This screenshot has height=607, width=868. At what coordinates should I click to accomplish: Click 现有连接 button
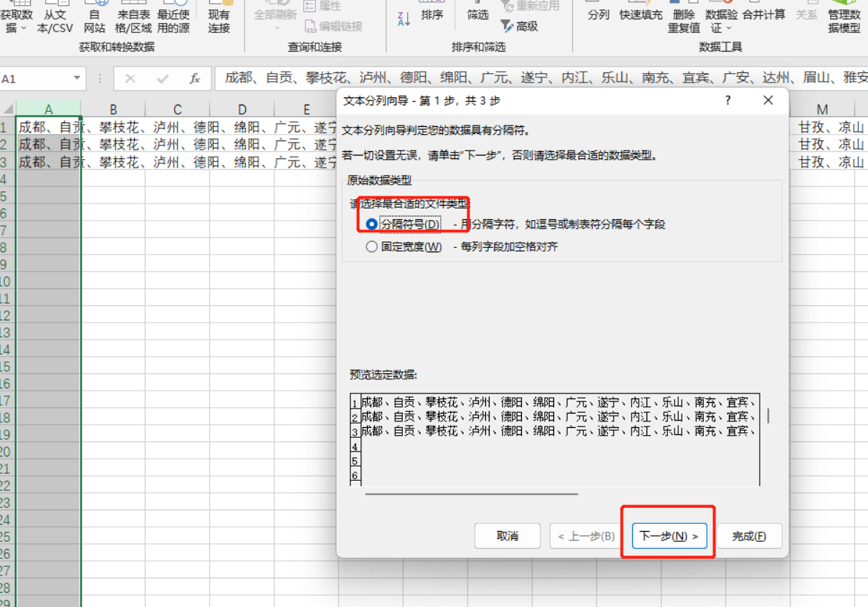click(x=219, y=17)
